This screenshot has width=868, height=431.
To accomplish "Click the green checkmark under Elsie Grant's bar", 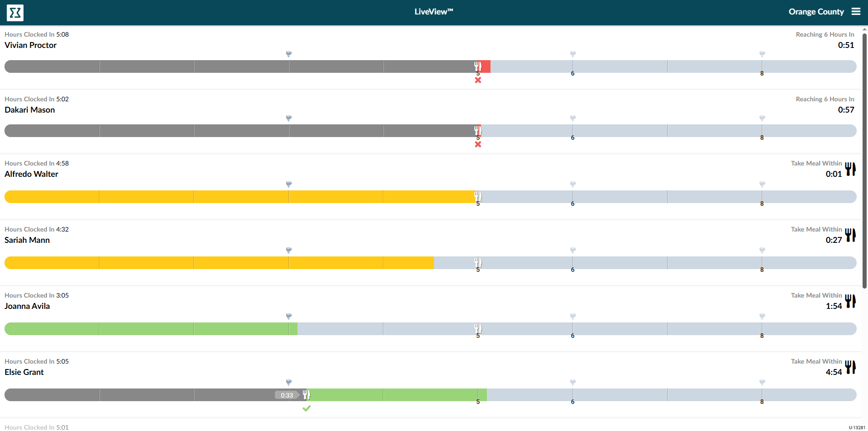I will [307, 408].
